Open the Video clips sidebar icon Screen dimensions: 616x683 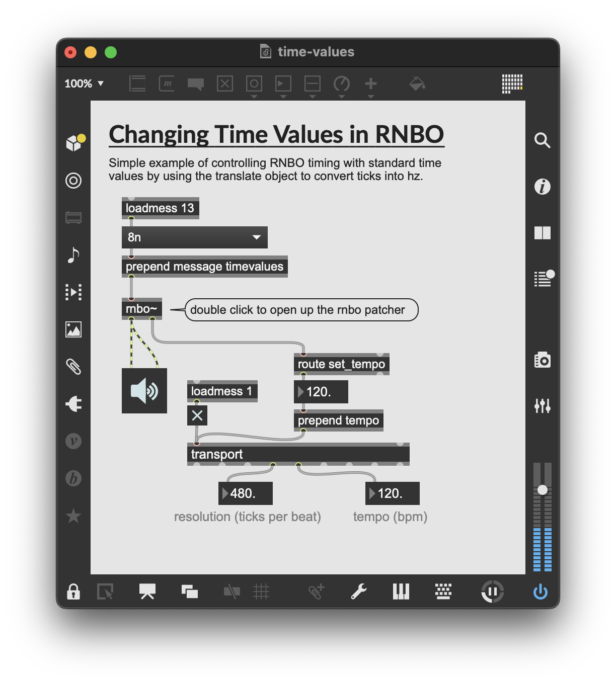[73, 292]
